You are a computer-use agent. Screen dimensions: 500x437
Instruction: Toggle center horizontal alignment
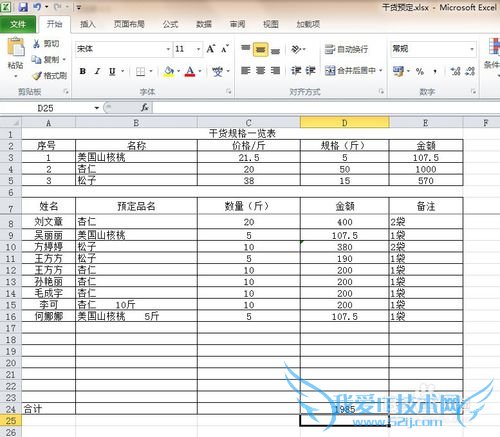click(x=260, y=70)
